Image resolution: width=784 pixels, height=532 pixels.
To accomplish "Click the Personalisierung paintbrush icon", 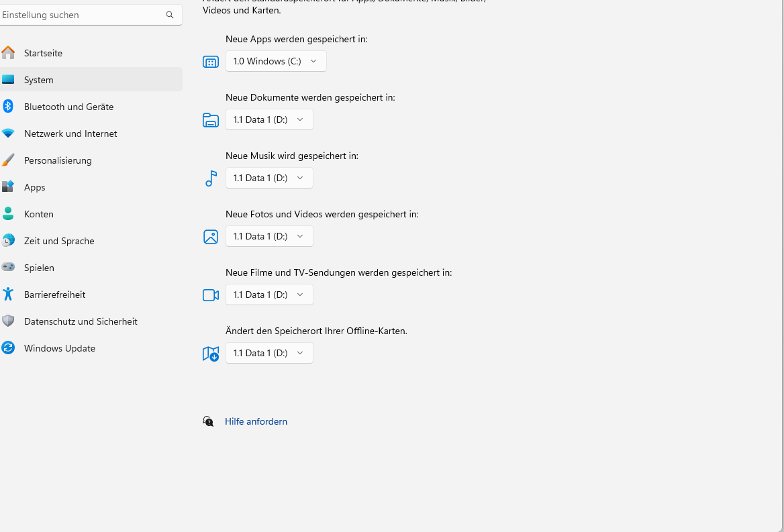I will (8, 160).
